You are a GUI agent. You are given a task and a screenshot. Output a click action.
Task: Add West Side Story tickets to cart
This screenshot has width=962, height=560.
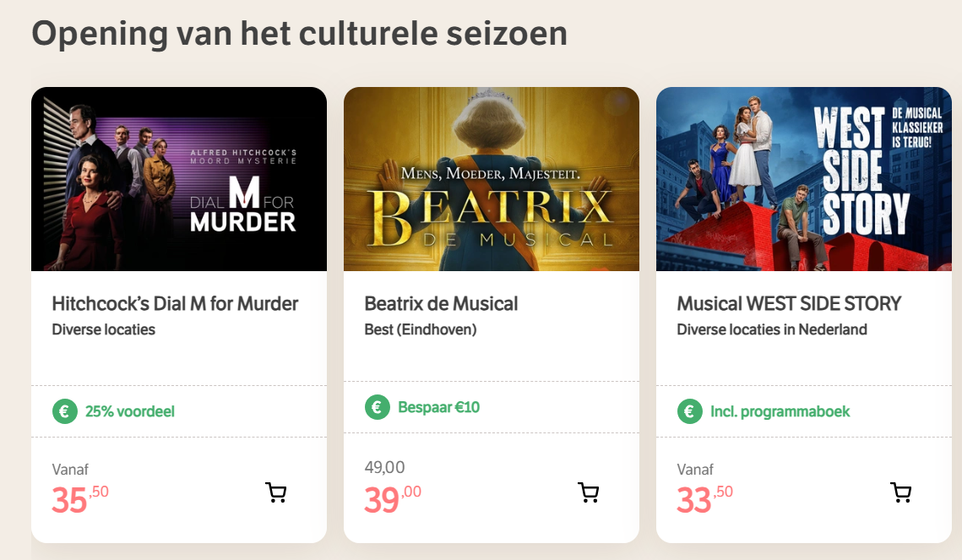[x=901, y=493]
